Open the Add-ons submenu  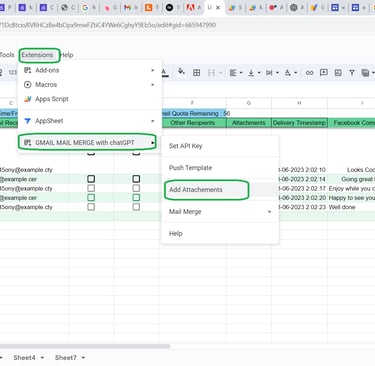(90, 70)
